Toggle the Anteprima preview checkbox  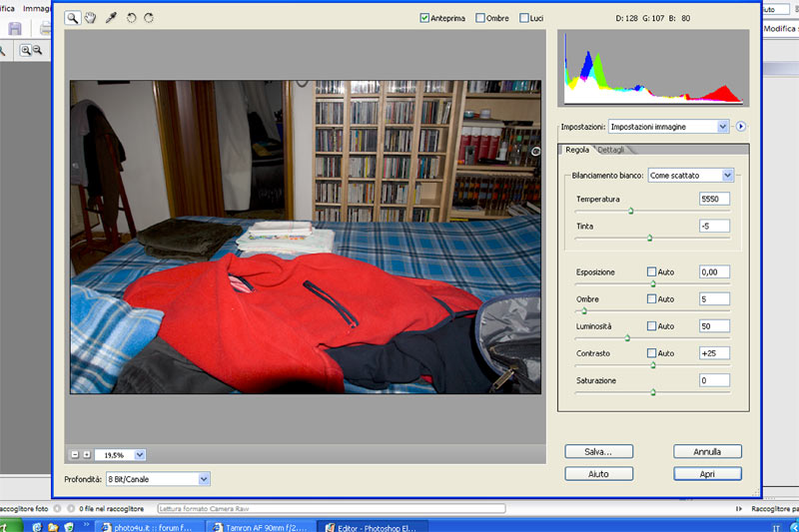click(x=423, y=18)
